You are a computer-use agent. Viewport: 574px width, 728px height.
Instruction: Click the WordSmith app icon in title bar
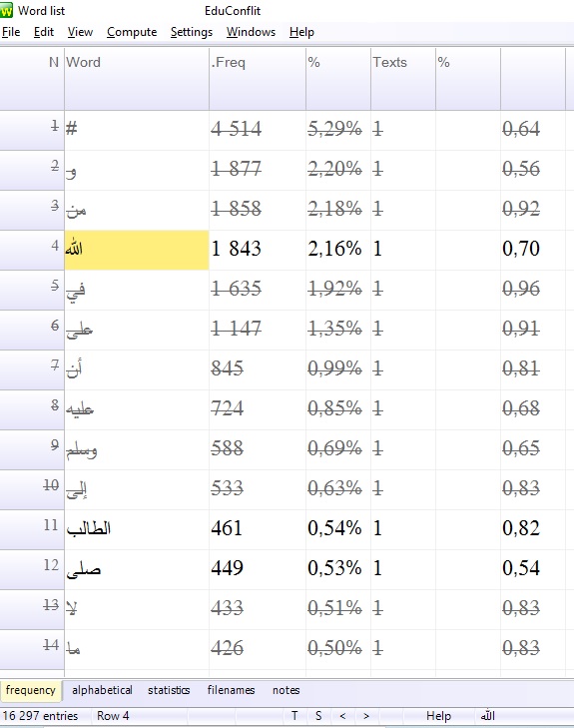point(7,10)
